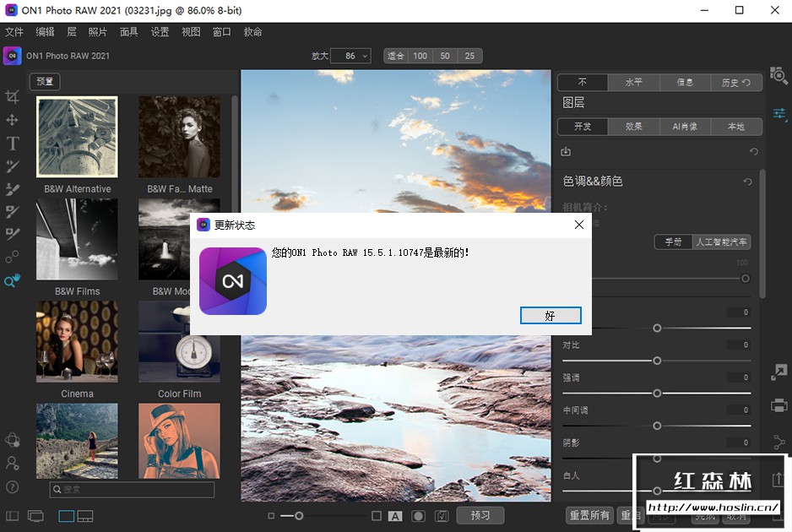The height and width of the screenshot is (532, 792).
Task: Click the 预置 presets button
Action: pos(45,81)
